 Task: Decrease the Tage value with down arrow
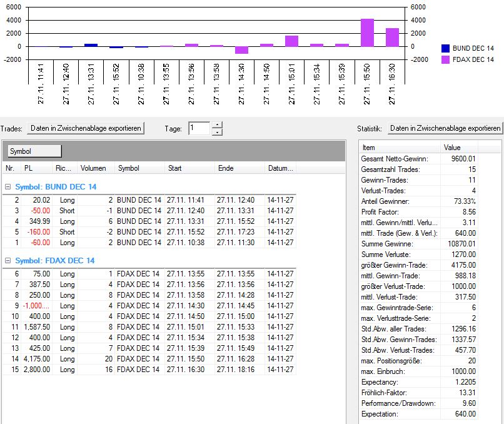click(217, 132)
